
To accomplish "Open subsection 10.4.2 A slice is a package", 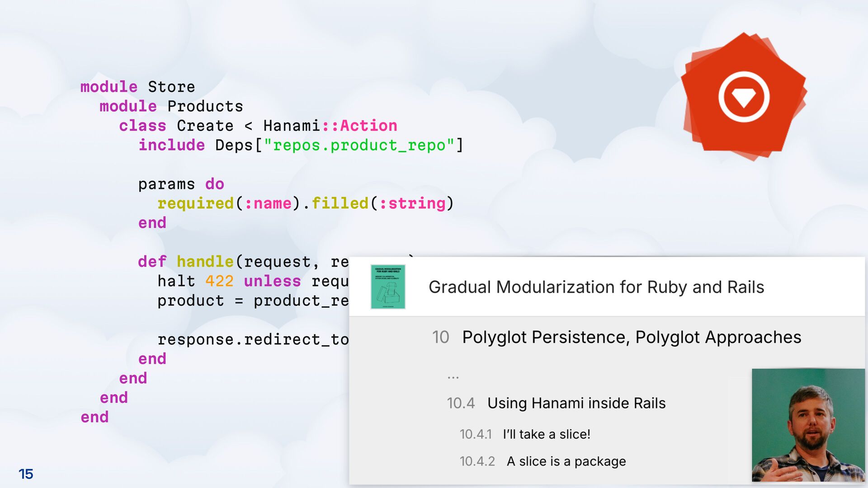I will tap(566, 461).
